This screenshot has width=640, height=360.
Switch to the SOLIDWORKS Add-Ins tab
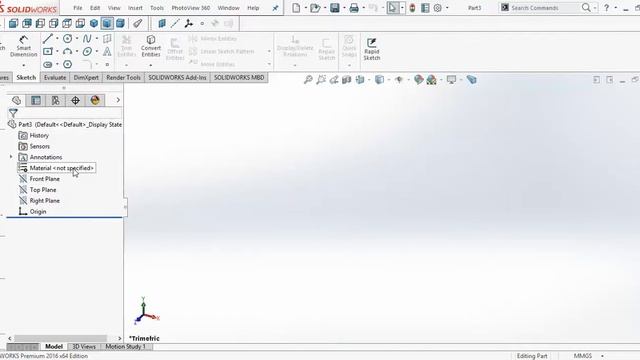[x=177, y=78]
